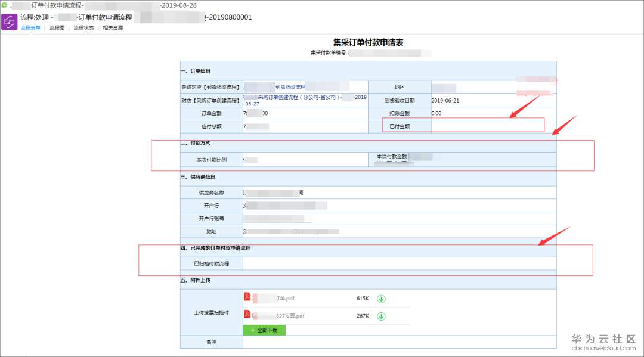The width and height of the screenshot is (644, 357).
Task: Click the green browser logo at the window title
Action: tap(4, 5)
